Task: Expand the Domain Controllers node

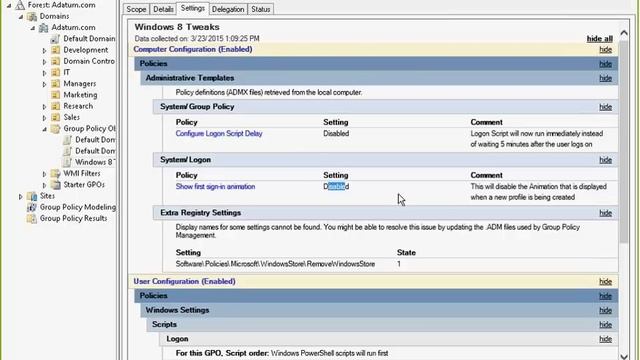Action: 44,62
